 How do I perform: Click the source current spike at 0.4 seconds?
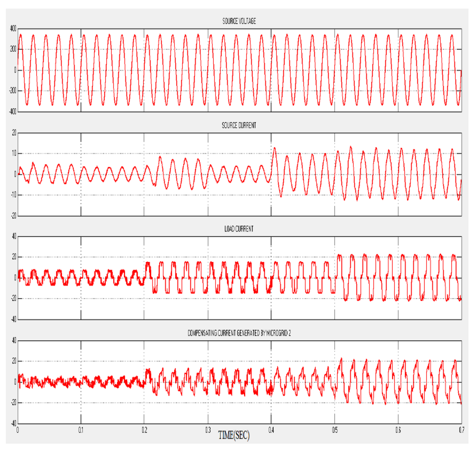coord(274,148)
